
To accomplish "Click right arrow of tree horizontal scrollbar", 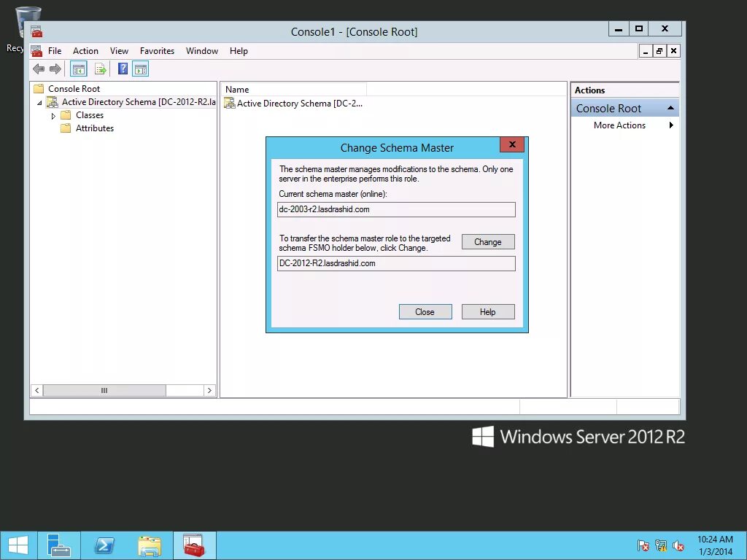I will coord(209,391).
